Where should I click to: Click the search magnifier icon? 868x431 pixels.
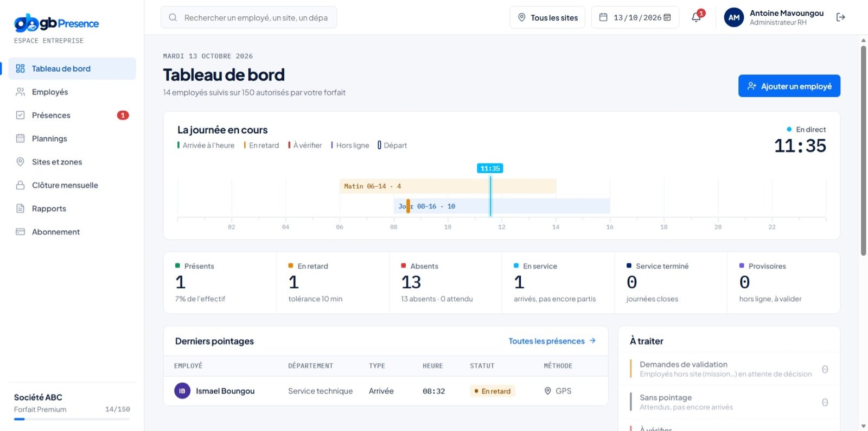point(173,17)
